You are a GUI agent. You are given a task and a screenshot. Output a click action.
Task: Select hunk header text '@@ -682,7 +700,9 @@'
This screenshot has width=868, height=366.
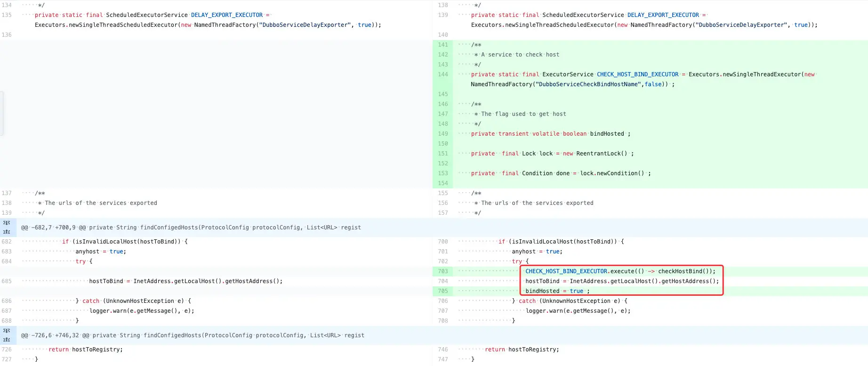pos(53,228)
